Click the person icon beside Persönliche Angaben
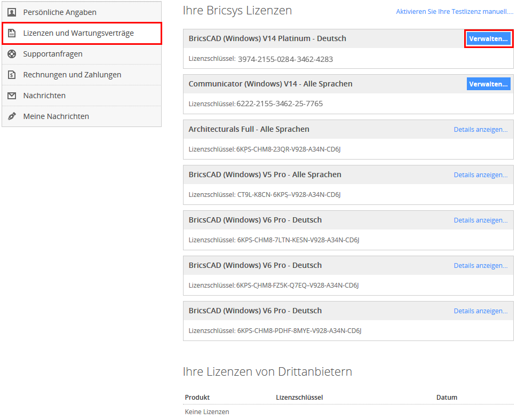517x420 pixels. tap(12, 12)
